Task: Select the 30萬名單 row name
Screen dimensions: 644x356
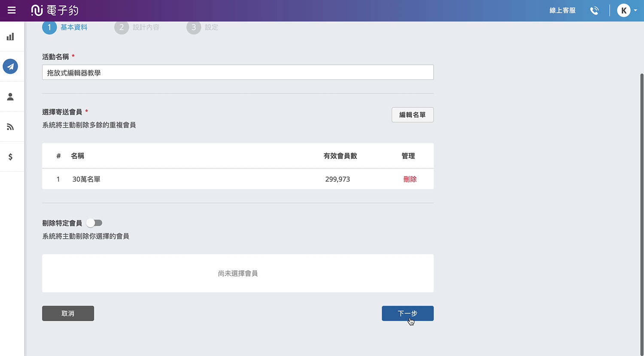Action: pos(86,179)
